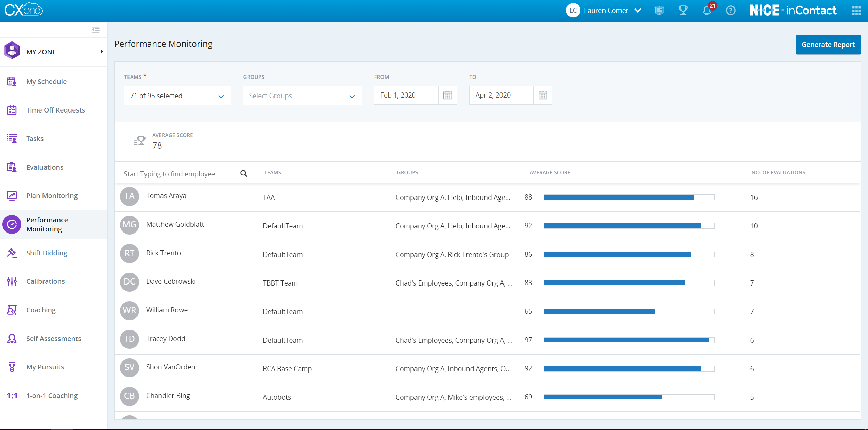Screen dimensions: 868x430
Task: Go to Evaluations in sidebar
Action: 45,167
